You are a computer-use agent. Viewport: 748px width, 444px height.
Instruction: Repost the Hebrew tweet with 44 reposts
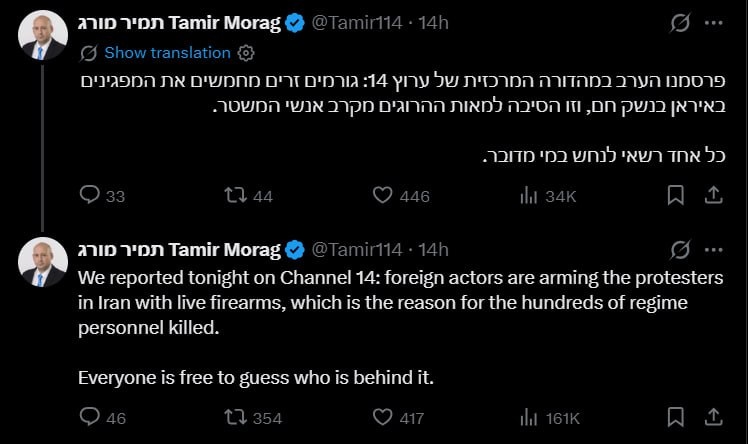click(x=236, y=195)
